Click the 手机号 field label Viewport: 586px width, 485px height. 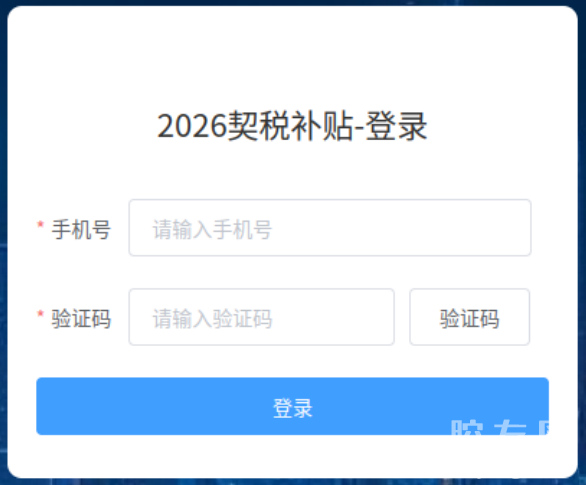click(x=81, y=229)
